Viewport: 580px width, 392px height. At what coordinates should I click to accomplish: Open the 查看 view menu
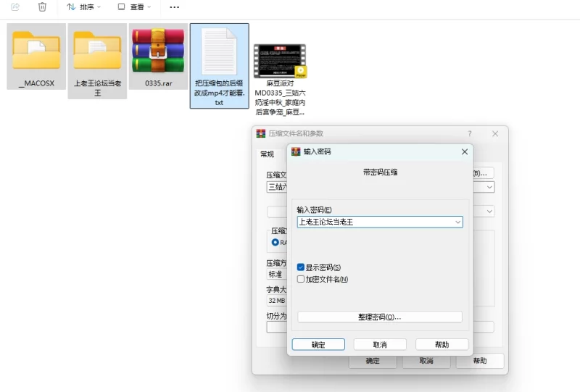click(134, 7)
